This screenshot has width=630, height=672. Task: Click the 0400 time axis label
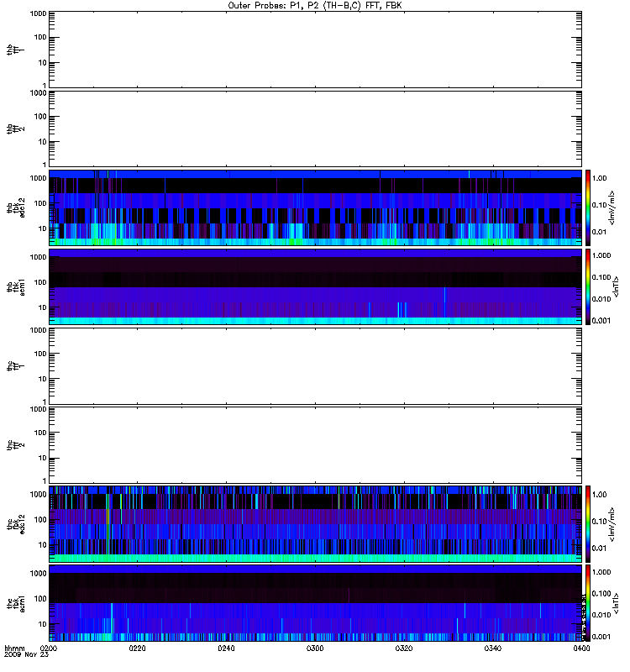tap(581, 648)
